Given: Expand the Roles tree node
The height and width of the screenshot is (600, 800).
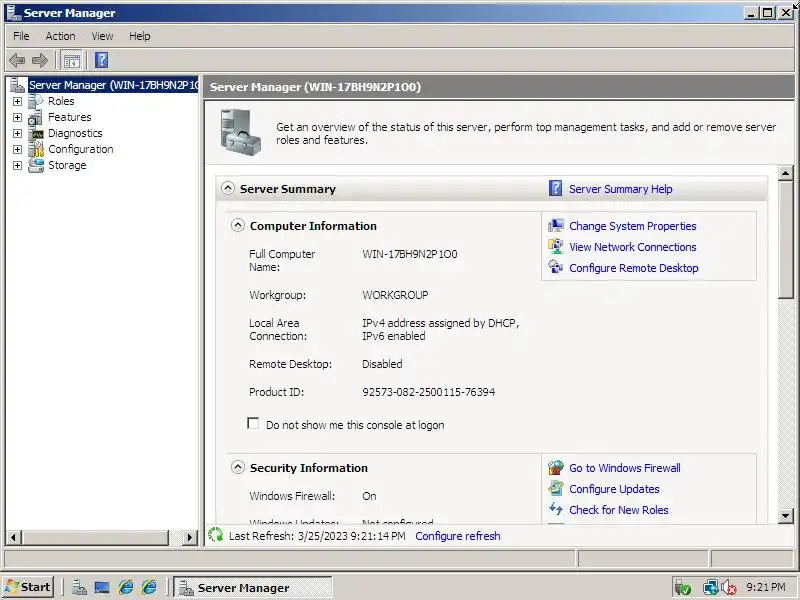Looking at the screenshot, I should tap(17, 102).
